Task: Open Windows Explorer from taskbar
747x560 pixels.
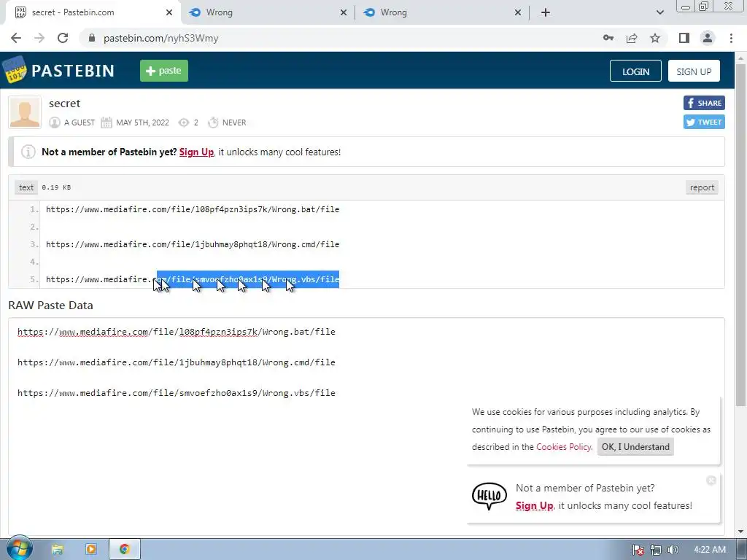Action: pyautogui.click(x=58, y=550)
